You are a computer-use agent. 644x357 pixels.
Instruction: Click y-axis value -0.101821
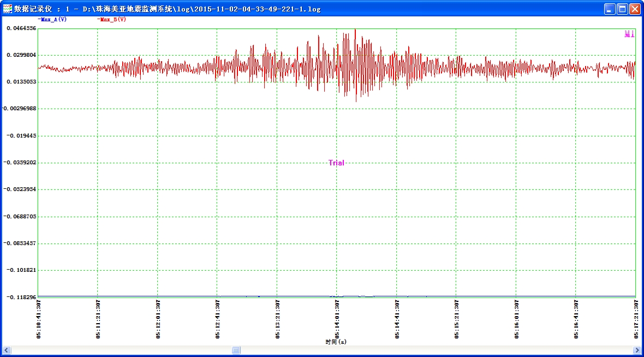tap(21, 270)
